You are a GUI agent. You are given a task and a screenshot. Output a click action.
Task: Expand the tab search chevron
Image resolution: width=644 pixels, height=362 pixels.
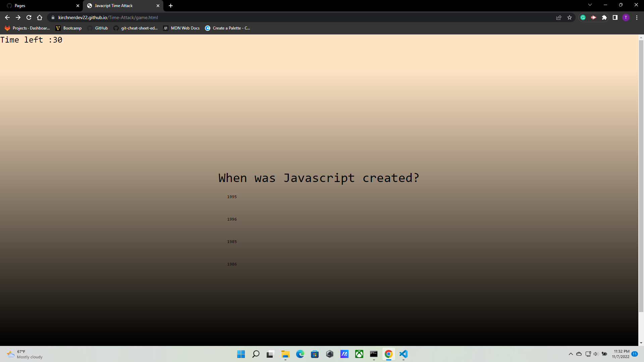tap(590, 5)
